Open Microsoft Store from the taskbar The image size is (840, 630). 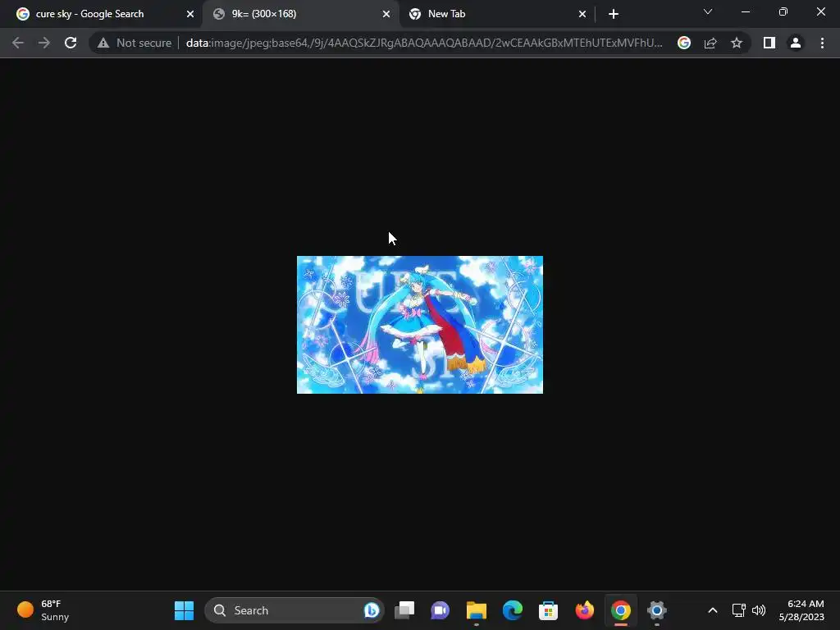(549, 610)
